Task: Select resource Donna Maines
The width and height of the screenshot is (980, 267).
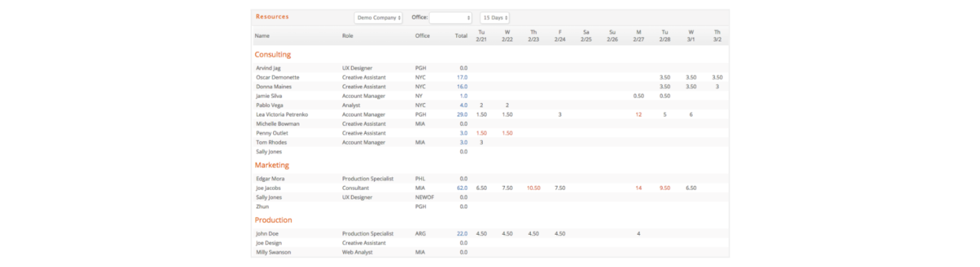Action: (274, 87)
